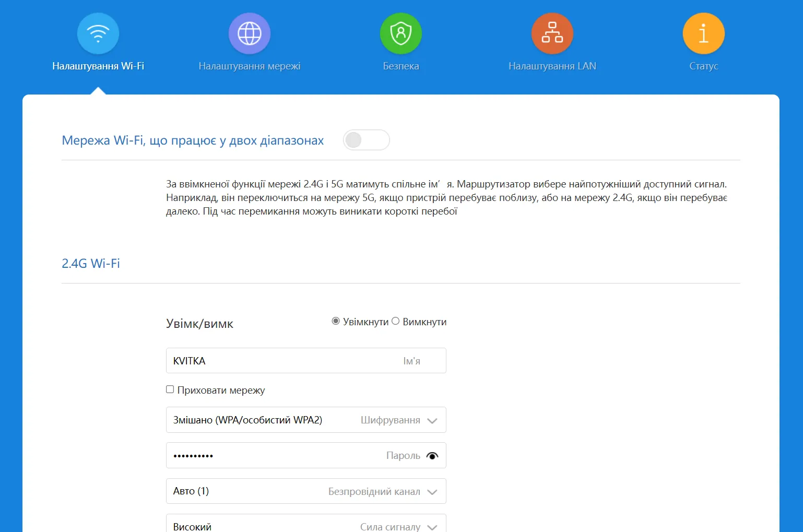Check the Приховати мережу checkbox
This screenshot has width=803, height=532.
click(x=170, y=389)
